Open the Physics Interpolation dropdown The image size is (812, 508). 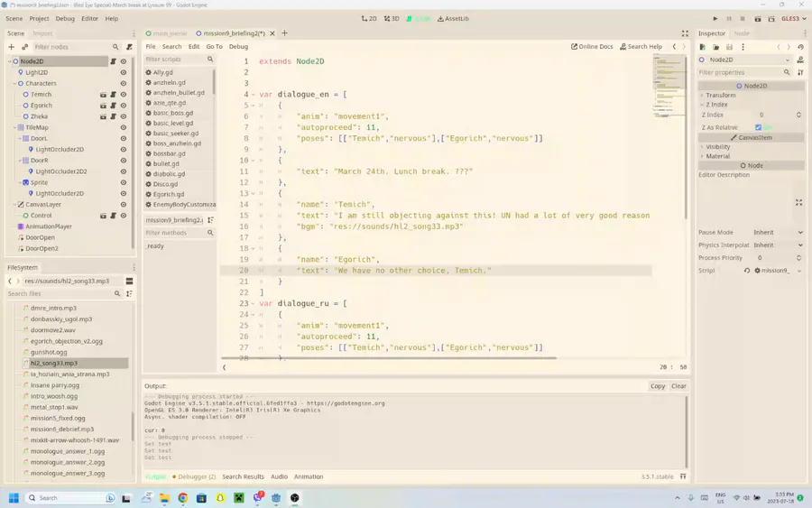[778, 245]
